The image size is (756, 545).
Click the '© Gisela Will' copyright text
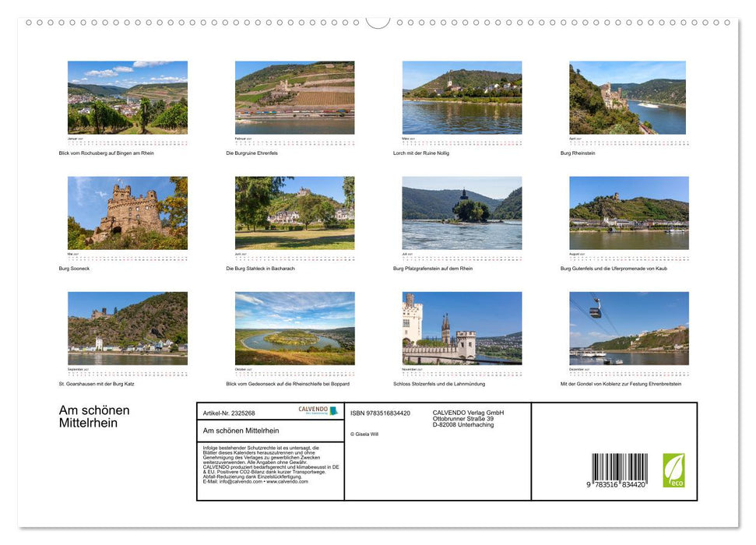pyautogui.click(x=364, y=434)
